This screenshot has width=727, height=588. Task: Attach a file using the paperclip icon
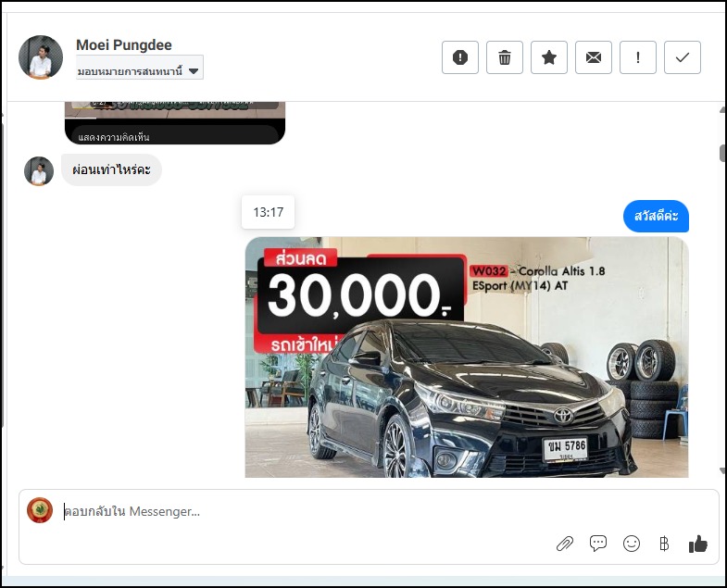[x=565, y=544]
